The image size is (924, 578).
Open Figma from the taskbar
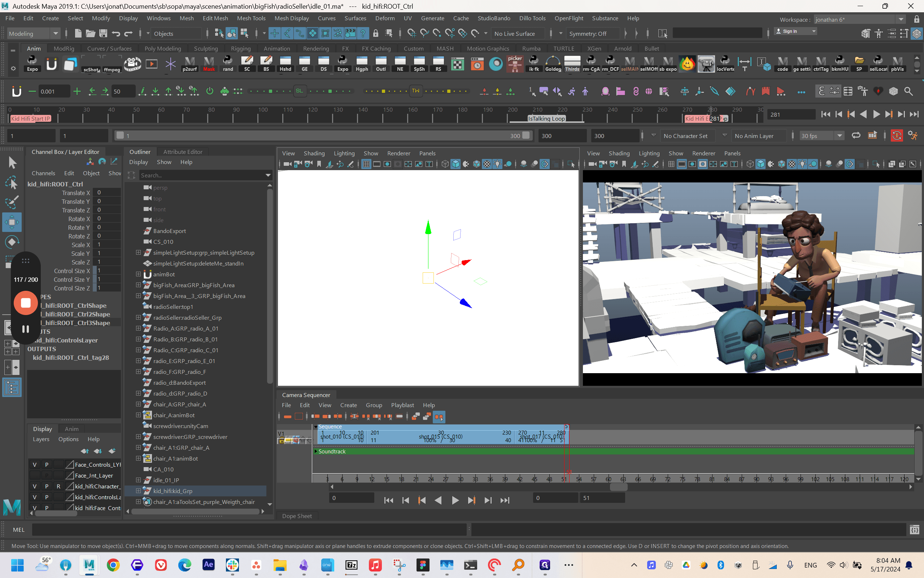(423, 565)
